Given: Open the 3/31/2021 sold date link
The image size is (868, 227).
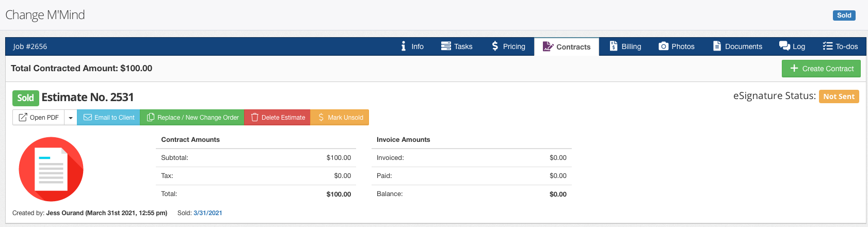Looking at the screenshot, I should click(x=208, y=213).
